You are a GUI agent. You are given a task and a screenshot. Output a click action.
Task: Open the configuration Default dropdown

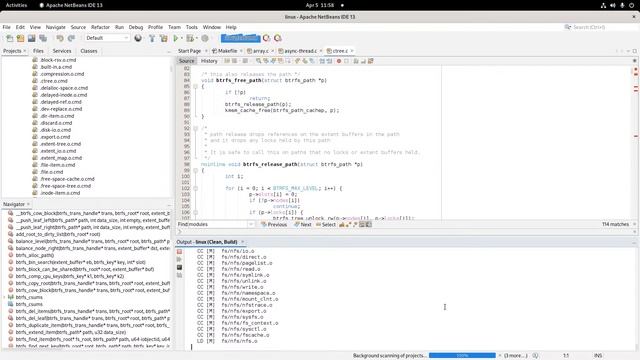107,38
